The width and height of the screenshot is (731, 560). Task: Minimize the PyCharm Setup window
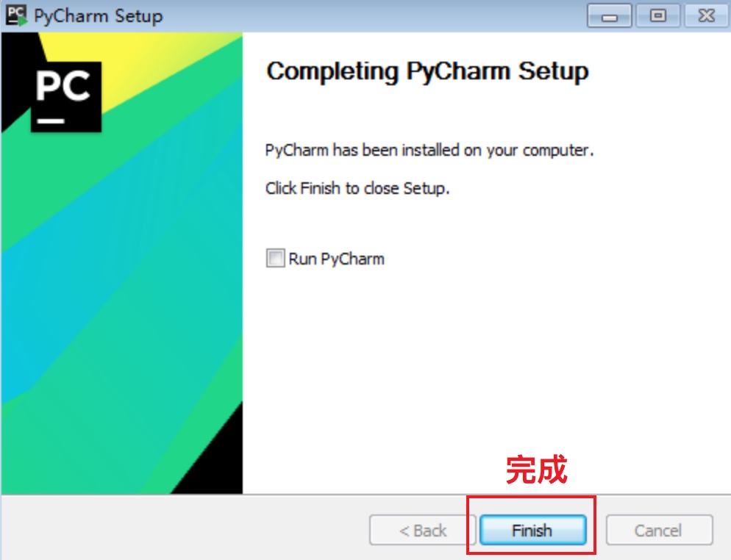pos(610,16)
